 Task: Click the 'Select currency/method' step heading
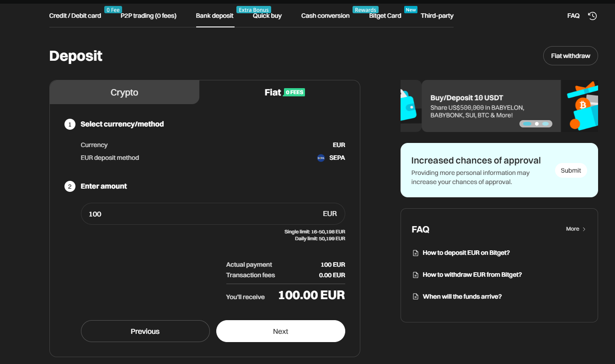point(122,124)
